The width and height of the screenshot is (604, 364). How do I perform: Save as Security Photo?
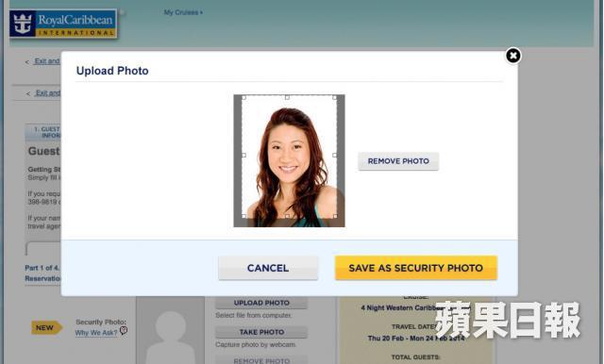pos(416,268)
